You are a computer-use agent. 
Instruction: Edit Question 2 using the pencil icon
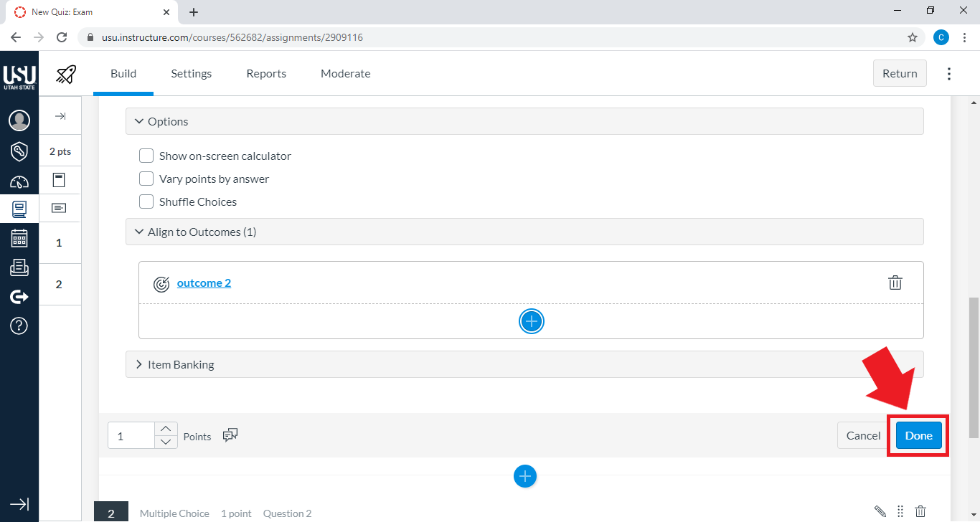[x=880, y=511]
